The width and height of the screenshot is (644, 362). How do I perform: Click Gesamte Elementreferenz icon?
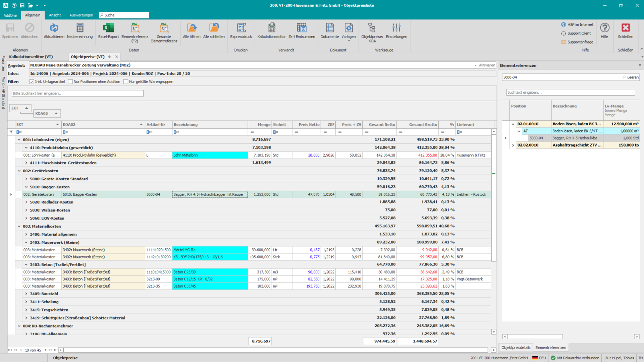pos(164,28)
